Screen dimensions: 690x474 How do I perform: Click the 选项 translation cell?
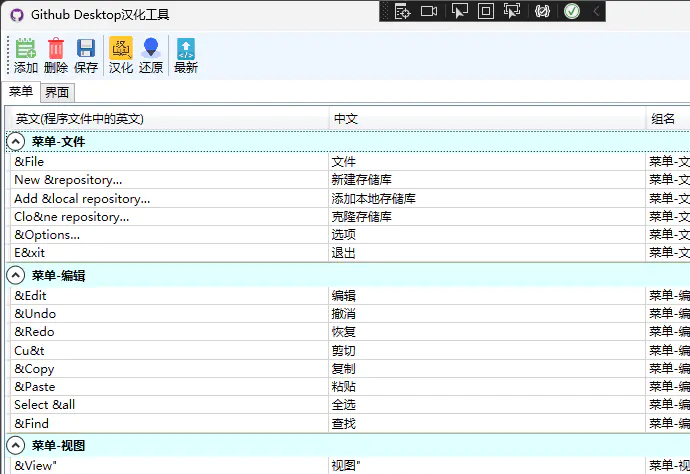click(487, 235)
